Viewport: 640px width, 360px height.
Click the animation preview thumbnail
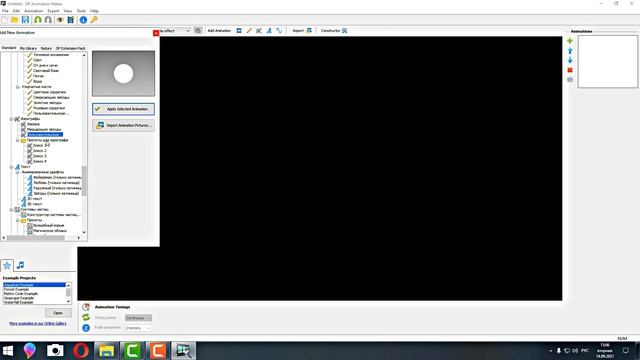[123, 73]
